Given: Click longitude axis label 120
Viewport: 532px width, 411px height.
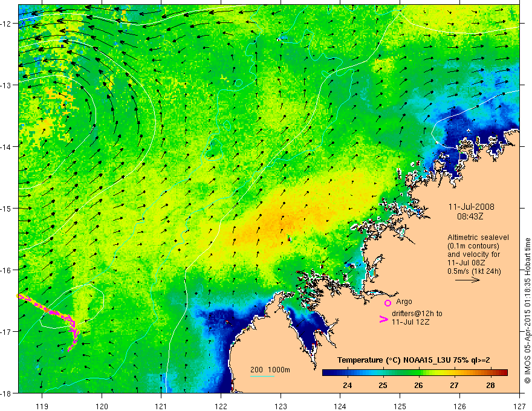Looking at the screenshot, I should coord(102,406).
